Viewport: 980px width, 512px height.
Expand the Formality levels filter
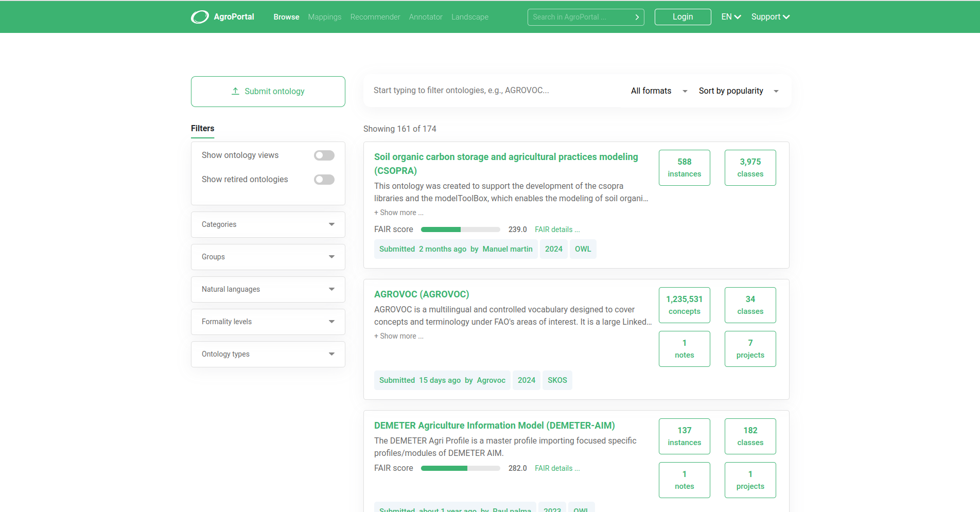tap(268, 322)
